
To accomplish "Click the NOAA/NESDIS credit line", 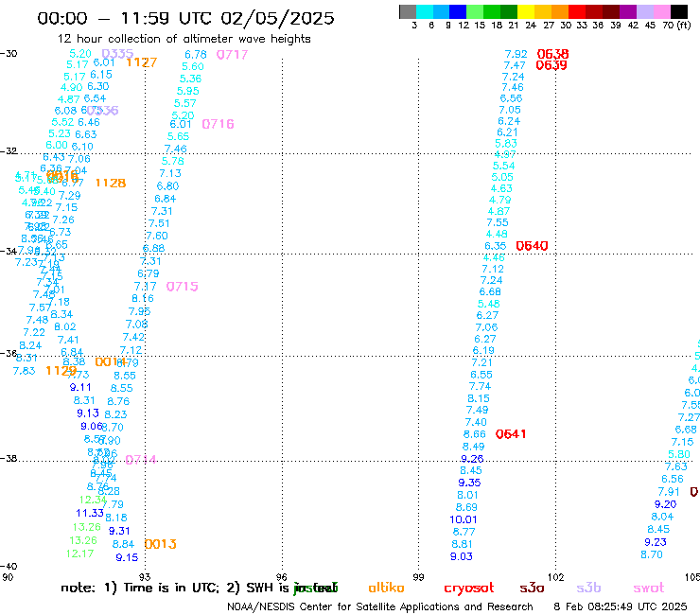I will click(x=380, y=607).
